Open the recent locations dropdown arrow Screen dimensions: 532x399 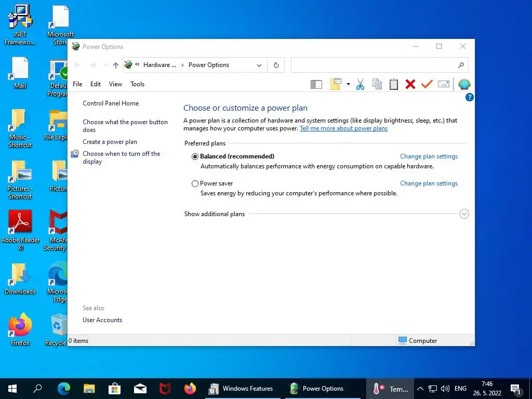(105, 65)
